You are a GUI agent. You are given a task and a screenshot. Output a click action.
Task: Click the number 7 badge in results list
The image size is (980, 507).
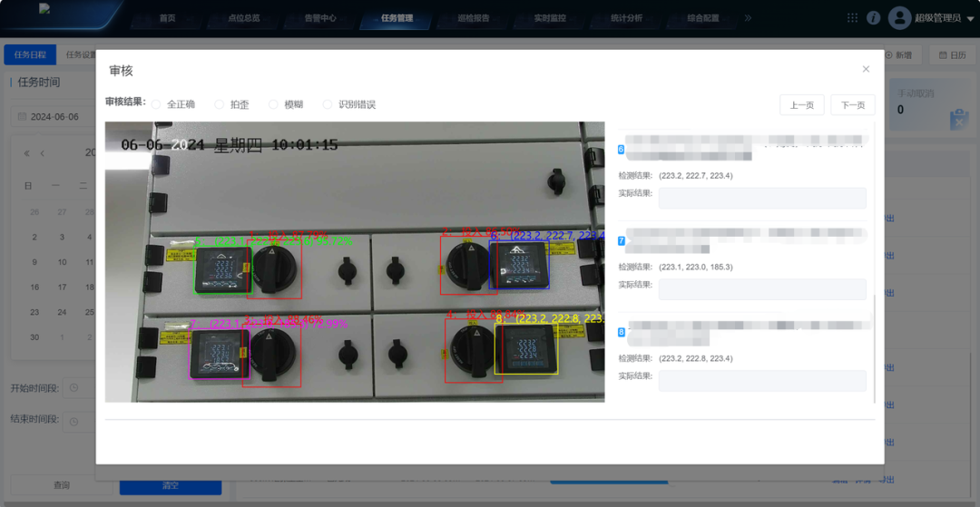pos(622,241)
